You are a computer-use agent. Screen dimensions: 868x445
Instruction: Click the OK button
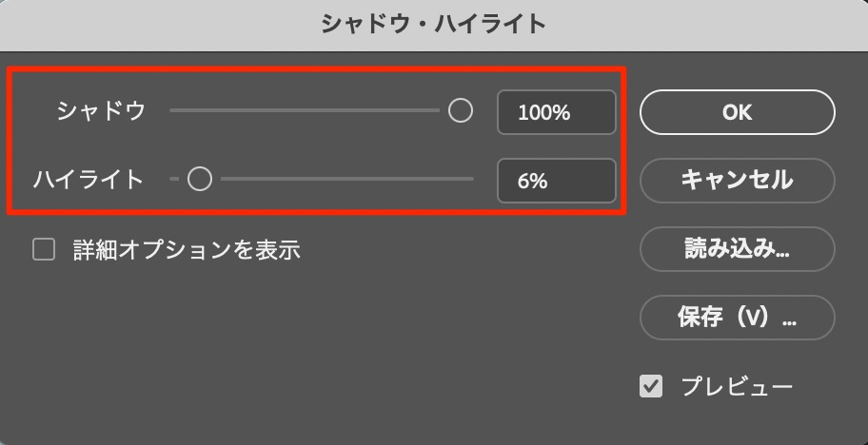737,112
